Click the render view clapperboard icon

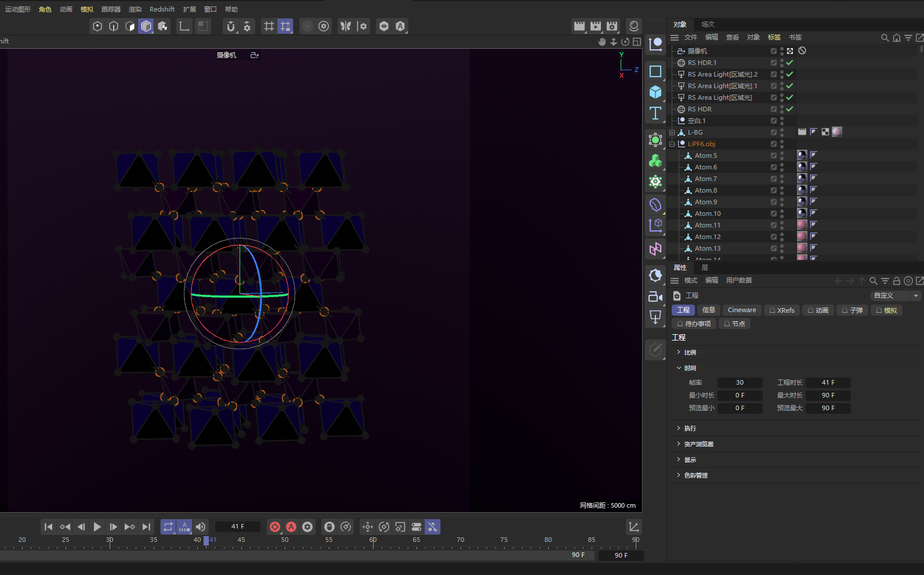(579, 26)
